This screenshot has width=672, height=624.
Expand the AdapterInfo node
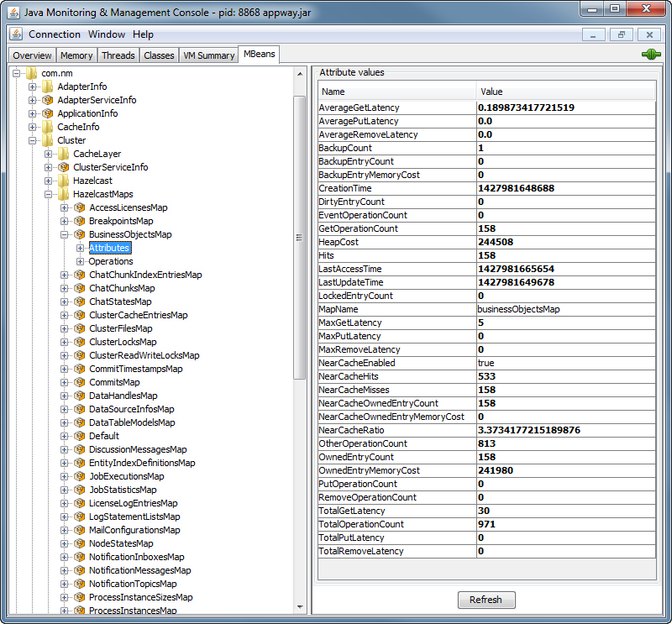[x=32, y=87]
